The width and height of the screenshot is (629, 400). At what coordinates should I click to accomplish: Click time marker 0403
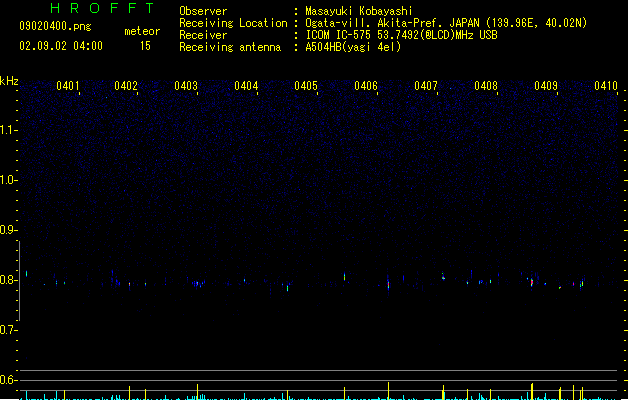(x=186, y=86)
